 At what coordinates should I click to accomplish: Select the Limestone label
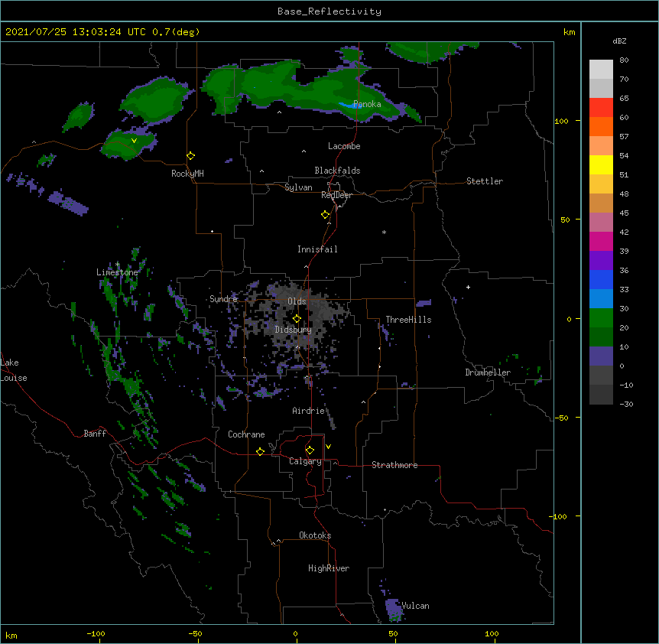117,272
